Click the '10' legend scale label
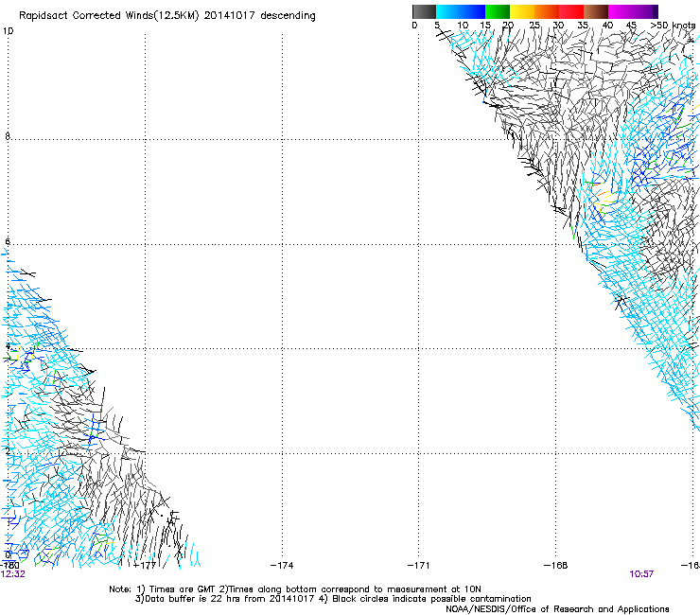Screen dimensions: 700x615 (x=463, y=26)
